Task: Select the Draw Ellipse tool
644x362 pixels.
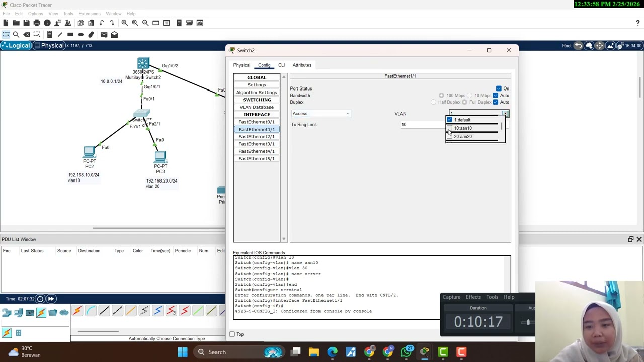Action: point(80,34)
